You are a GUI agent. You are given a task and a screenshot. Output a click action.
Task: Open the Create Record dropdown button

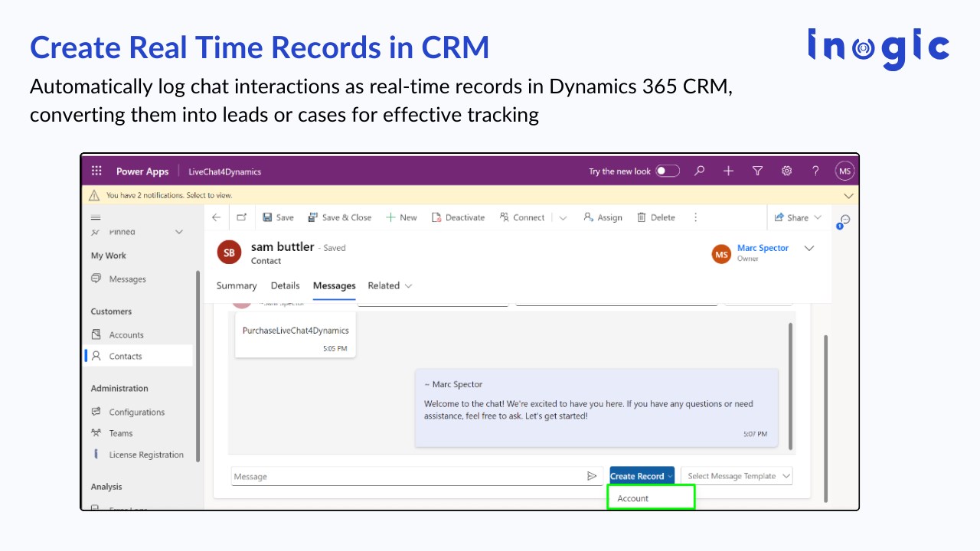[x=642, y=476]
